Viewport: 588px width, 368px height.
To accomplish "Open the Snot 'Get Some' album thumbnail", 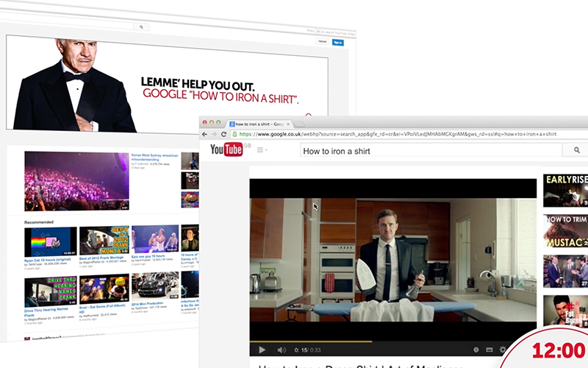I will 104,289.
